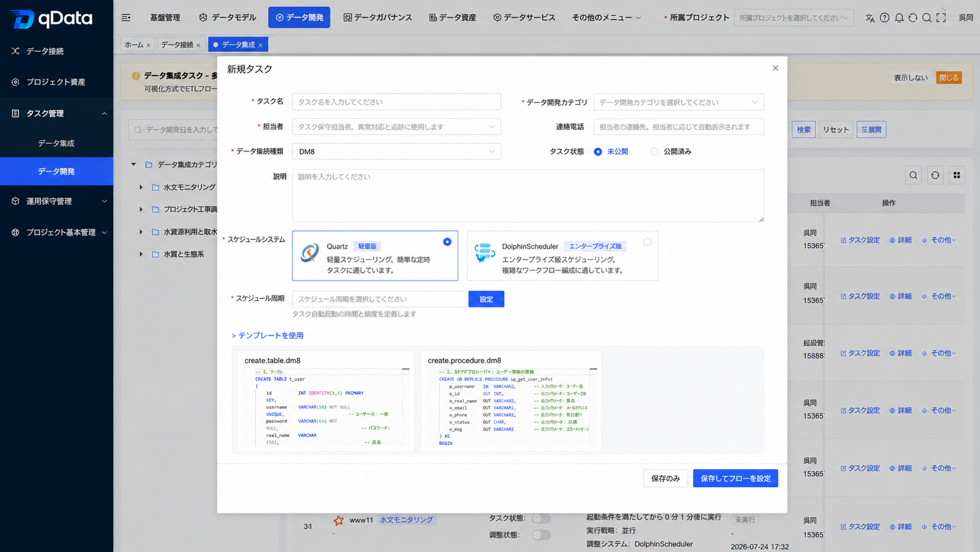Screen dimensions: 980x552
Task: Open the language translation icon
Action: pyautogui.click(x=870, y=18)
